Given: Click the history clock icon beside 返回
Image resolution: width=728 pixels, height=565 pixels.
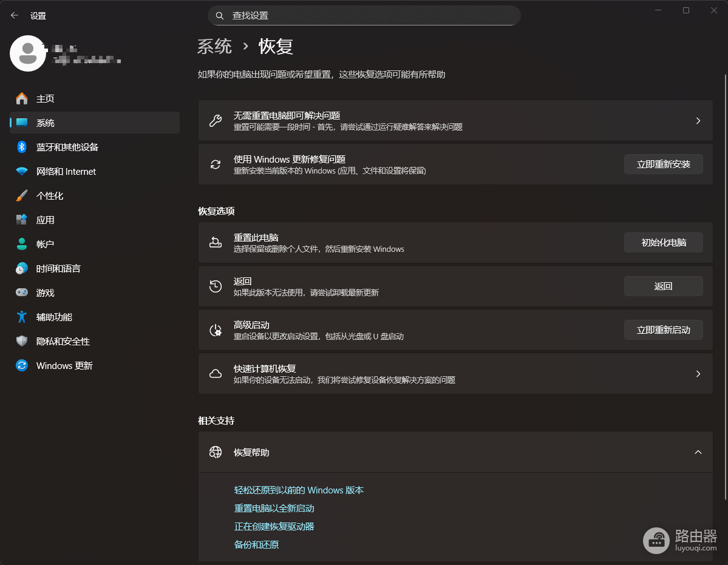Looking at the screenshot, I should click(216, 286).
